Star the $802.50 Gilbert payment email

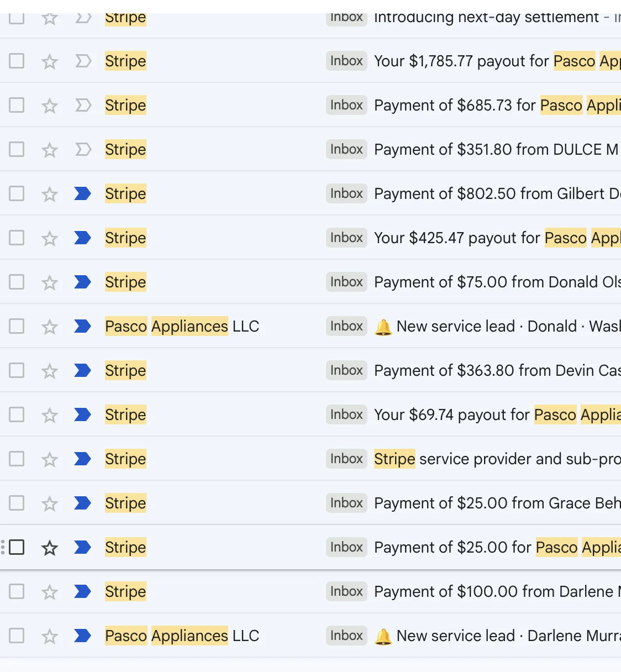50,194
